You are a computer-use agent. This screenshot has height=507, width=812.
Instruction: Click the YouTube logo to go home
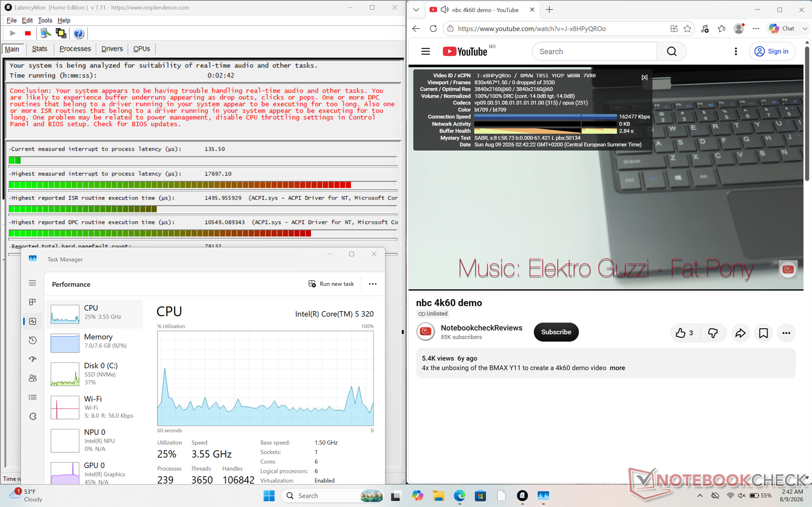coord(465,51)
